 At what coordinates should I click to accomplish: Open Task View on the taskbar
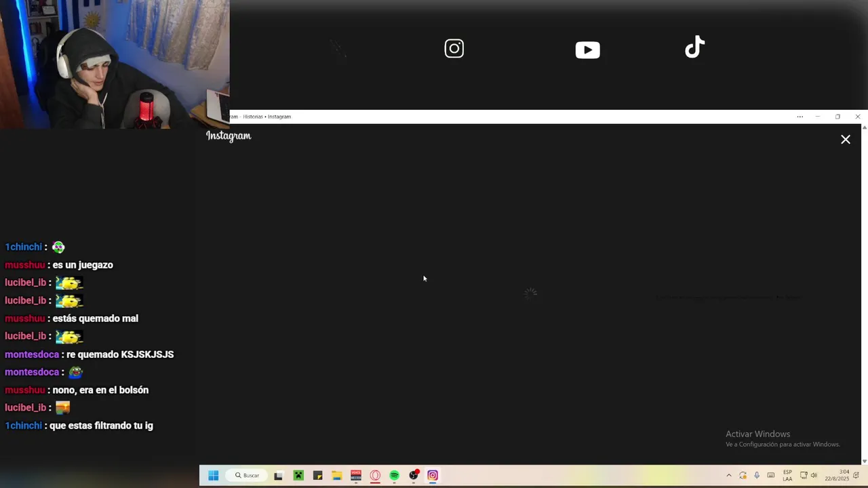point(278,476)
